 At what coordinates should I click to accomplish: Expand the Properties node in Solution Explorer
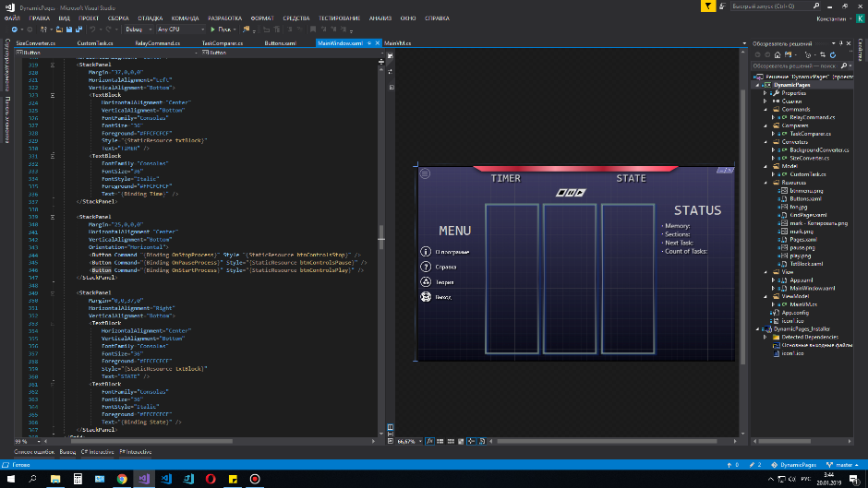click(x=766, y=93)
